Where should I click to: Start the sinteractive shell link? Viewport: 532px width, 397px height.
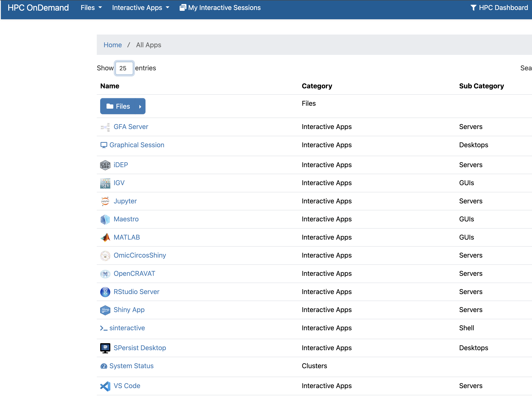(x=127, y=328)
